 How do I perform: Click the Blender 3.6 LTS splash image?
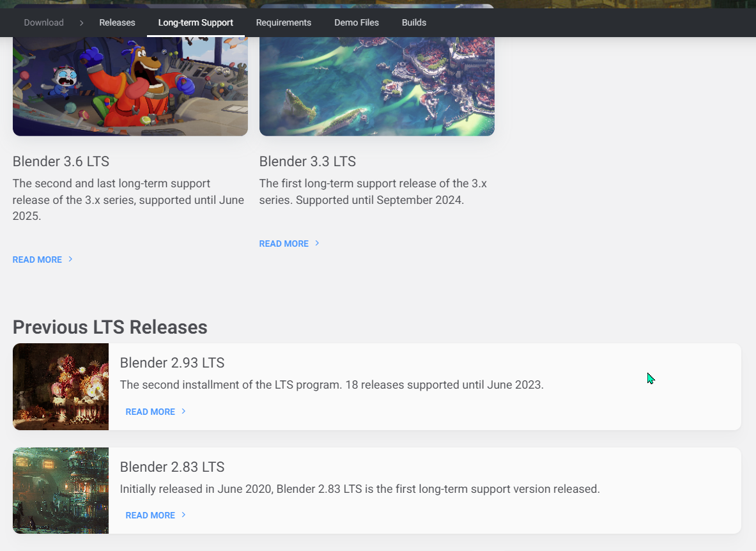(130, 86)
